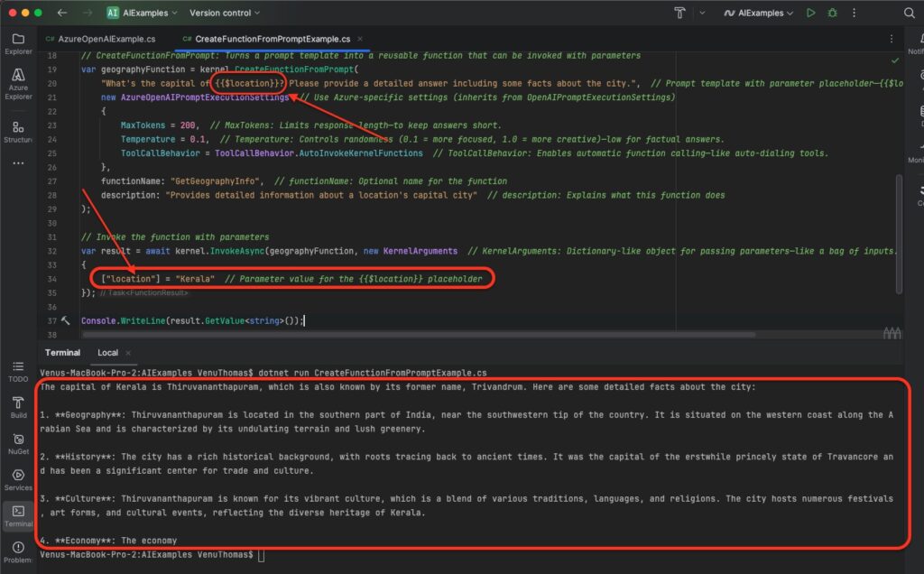
Task: Open the TODO tool window
Action: click(x=18, y=370)
